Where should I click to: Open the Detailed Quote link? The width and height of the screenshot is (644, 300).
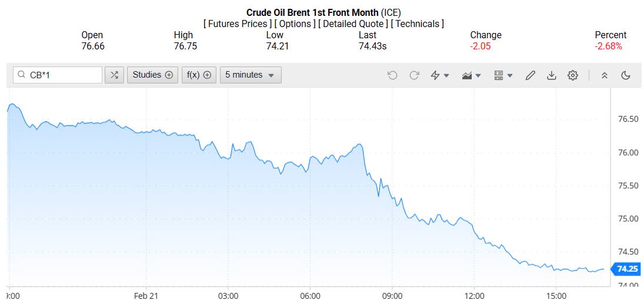pyautogui.click(x=351, y=24)
